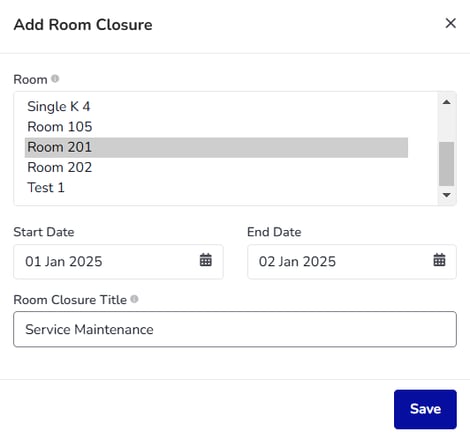Click the Start Date label
Image resolution: width=470 pixels, height=439 pixels.
pyautogui.click(x=44, y=232)
